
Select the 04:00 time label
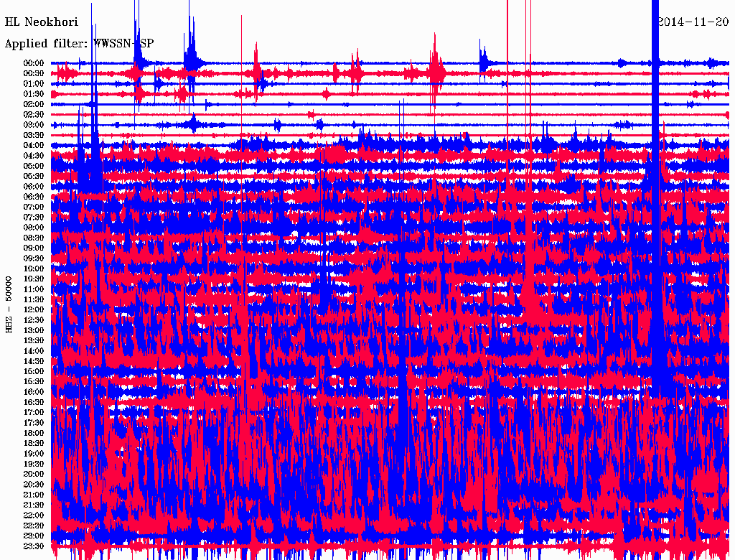[33, 146]
